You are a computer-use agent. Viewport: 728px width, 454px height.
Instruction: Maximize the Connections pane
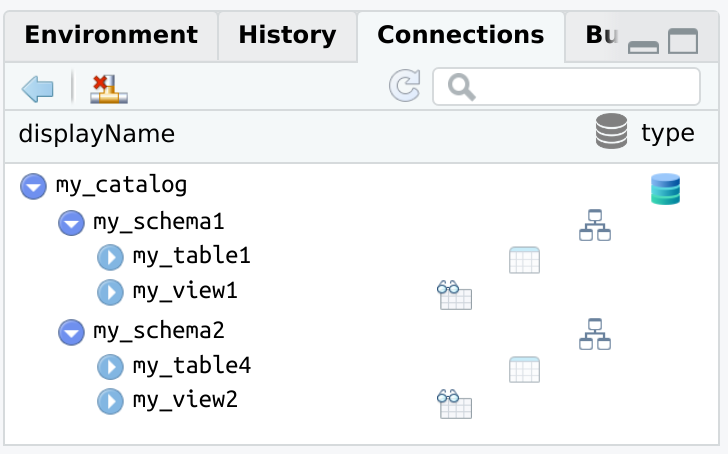pos(683,41)
